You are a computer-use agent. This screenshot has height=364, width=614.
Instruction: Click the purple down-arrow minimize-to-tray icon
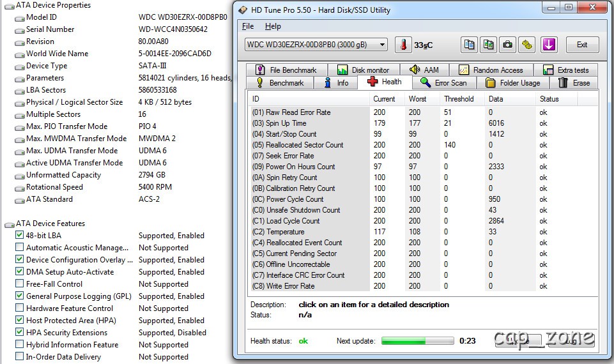click(x=549, y=45)
